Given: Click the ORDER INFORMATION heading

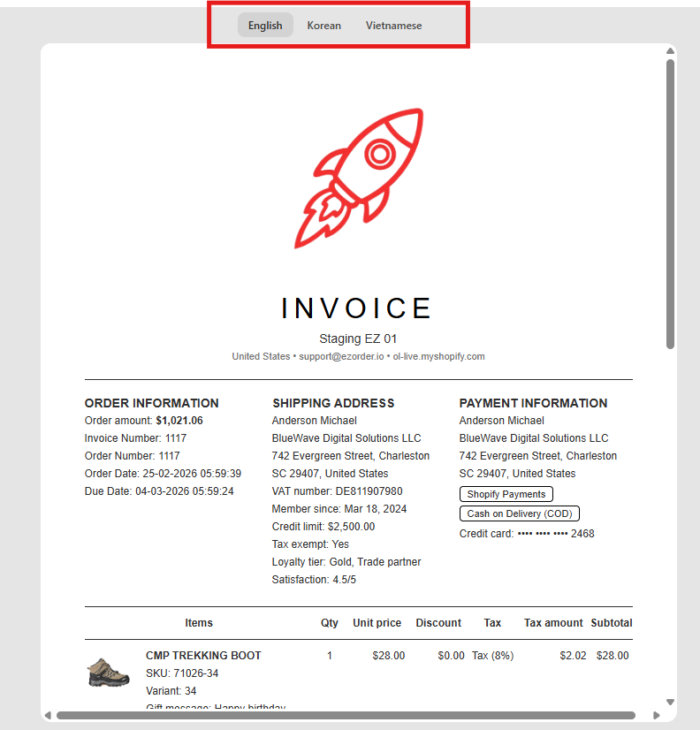Looking at the screenshot, I should (151, 403).
